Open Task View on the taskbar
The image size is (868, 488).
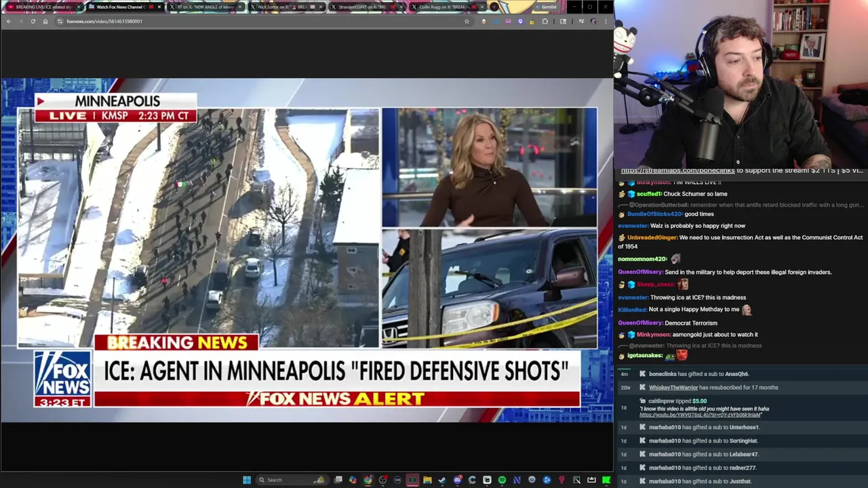tap(338, 480)
